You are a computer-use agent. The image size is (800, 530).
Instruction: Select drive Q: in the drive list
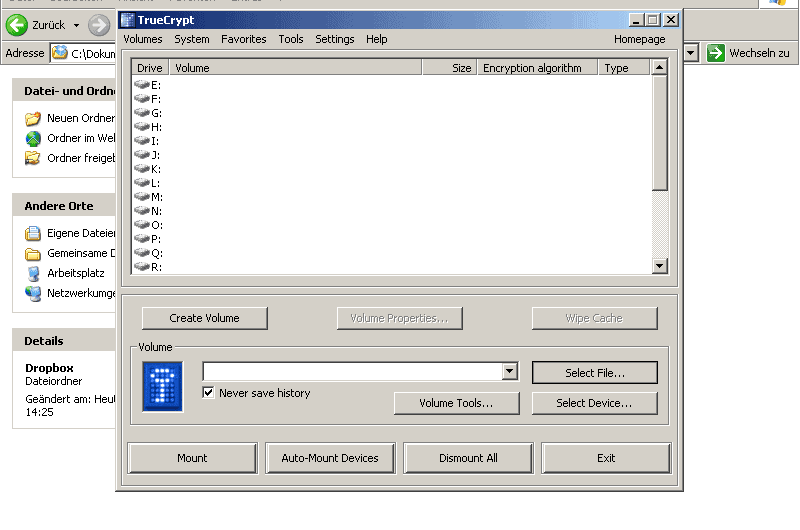(x=148, y=253)
